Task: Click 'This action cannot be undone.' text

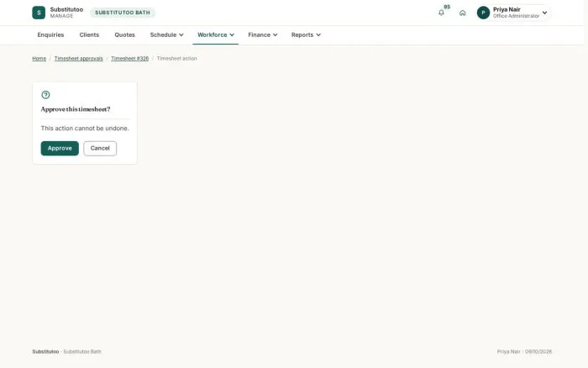Action: tap(85, 129)
